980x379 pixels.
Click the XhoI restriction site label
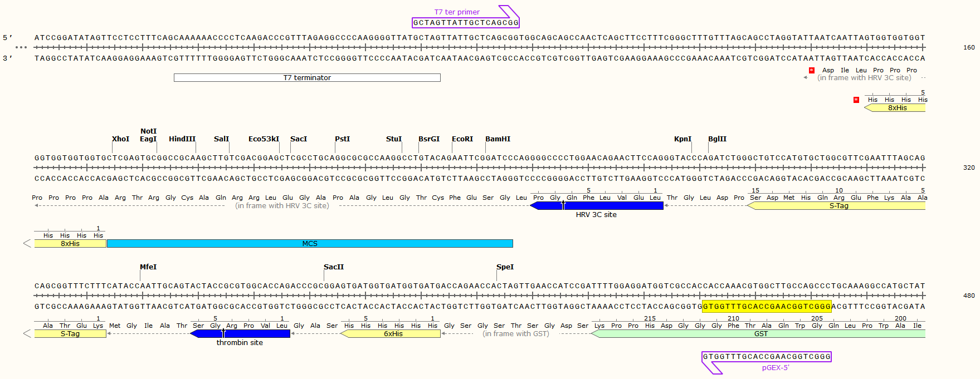(120, 139)
